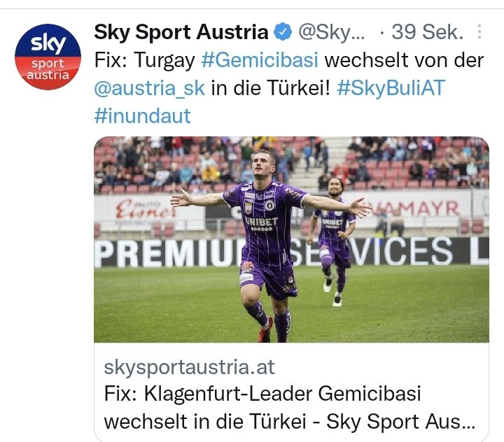Open the #Gemicibasi hashtag
Image resolution: width=504 pixels, height=442 pixels.
[x=260, y=60]
